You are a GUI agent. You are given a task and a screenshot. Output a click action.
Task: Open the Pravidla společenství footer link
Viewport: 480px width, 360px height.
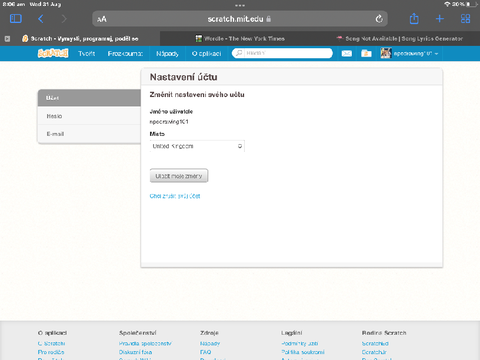pyautogui.click(x=145, y=343)
